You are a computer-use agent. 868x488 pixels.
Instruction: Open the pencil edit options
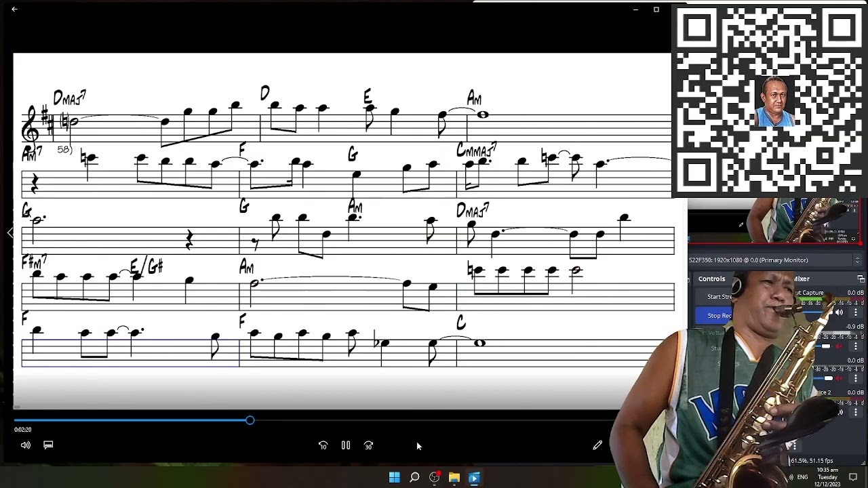coord(597,445)
